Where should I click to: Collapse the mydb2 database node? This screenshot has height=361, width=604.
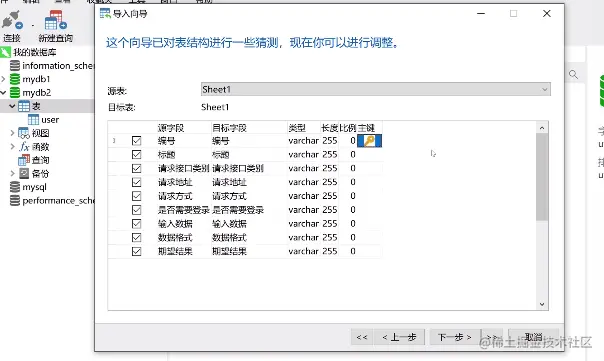click(3, 92)
